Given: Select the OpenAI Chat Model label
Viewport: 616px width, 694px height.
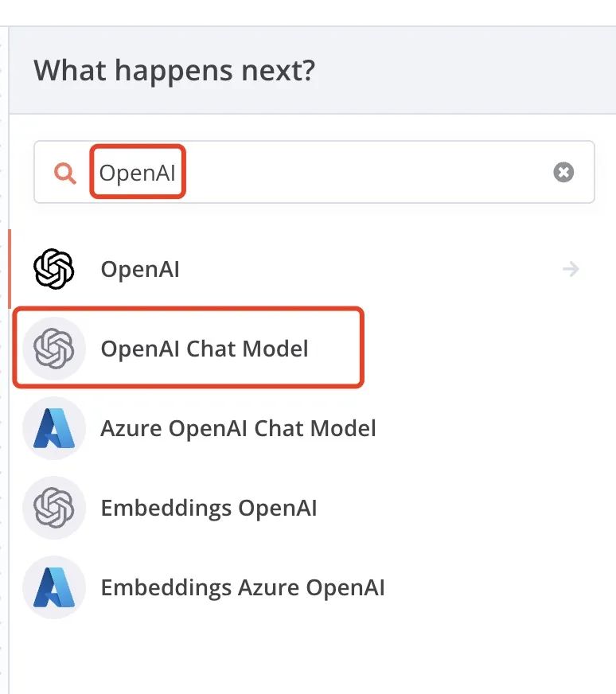Looking at the screenshot, I should 205,349.
